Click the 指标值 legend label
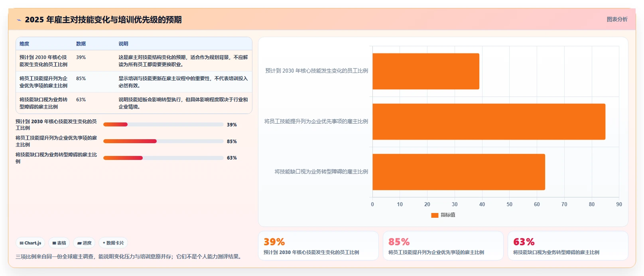 click(448, 215)
